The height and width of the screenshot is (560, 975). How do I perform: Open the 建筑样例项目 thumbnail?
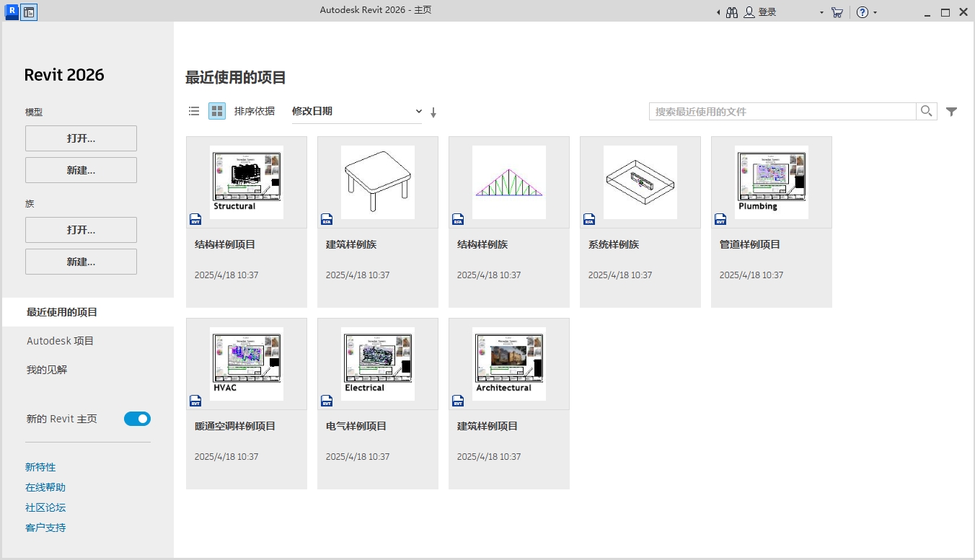(x=509, y=364)
